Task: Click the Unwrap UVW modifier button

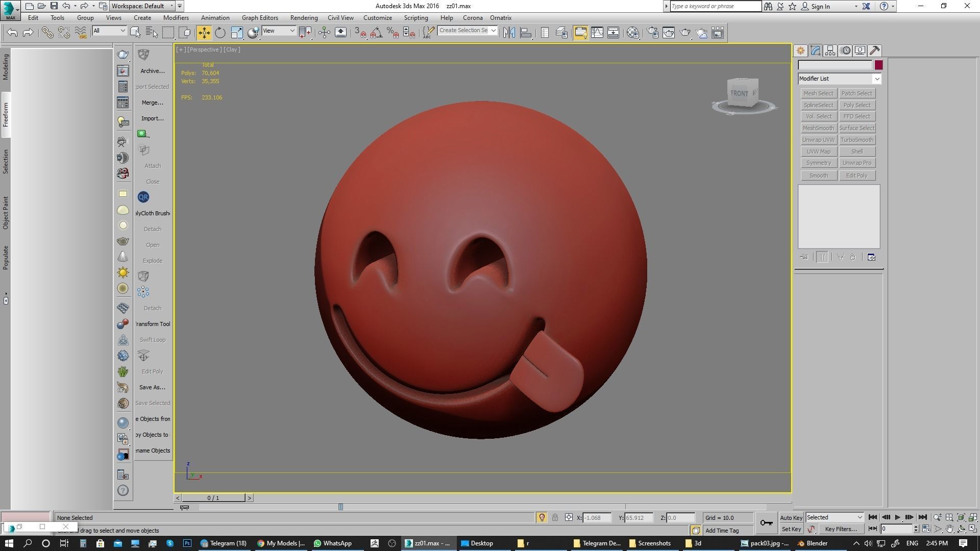Action: (818, 140)
